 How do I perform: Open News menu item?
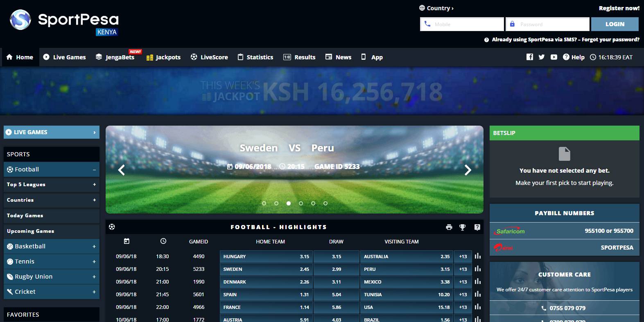(x=339, y=57)
